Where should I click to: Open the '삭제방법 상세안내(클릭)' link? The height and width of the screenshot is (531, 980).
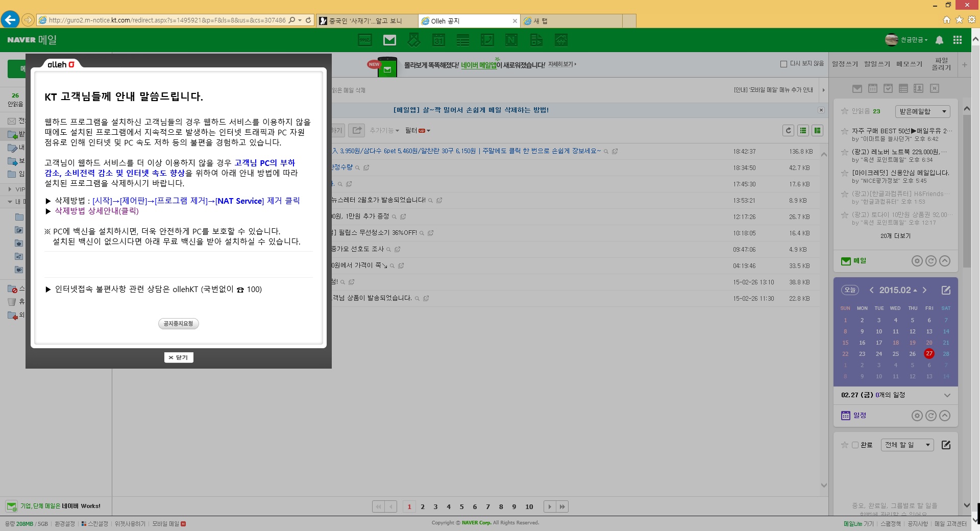pyautogui.click(x=96, y=211)
